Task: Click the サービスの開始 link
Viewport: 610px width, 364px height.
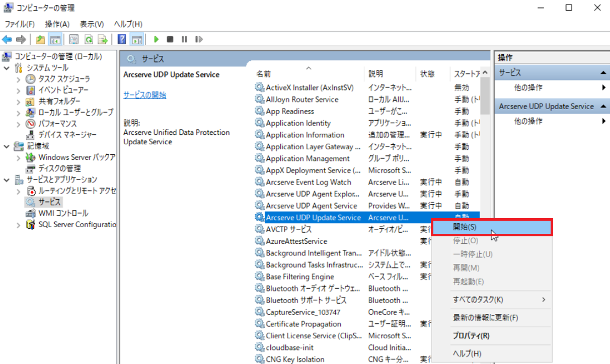Action: click(144, 95)
